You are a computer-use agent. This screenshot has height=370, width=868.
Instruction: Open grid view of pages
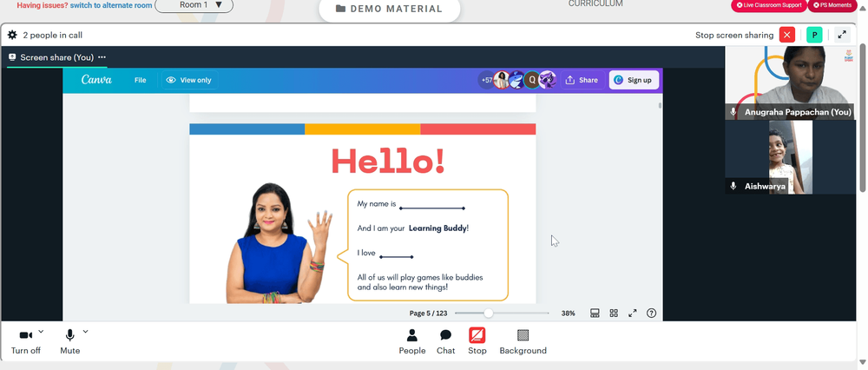coord(614,313)
